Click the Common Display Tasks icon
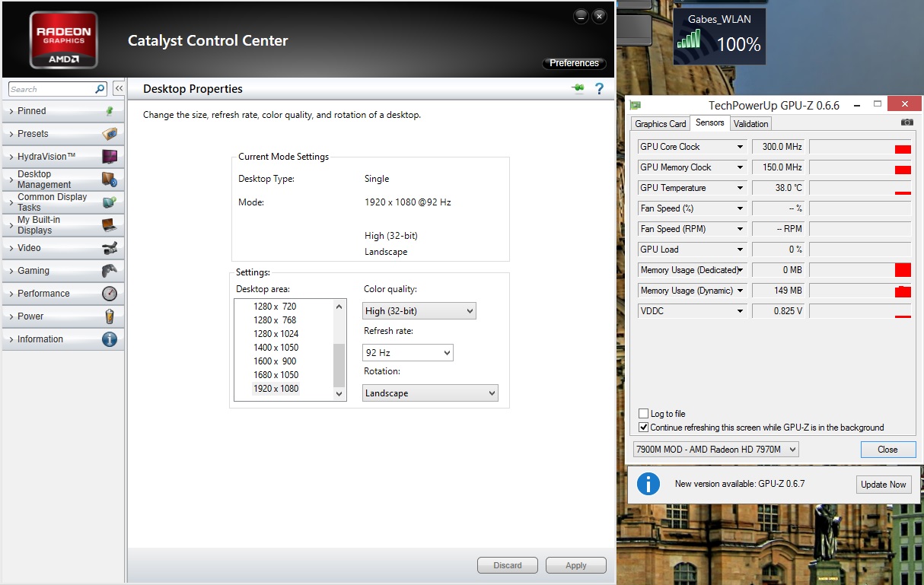Screen dimensions: 924x585 [x=110, y=202]
